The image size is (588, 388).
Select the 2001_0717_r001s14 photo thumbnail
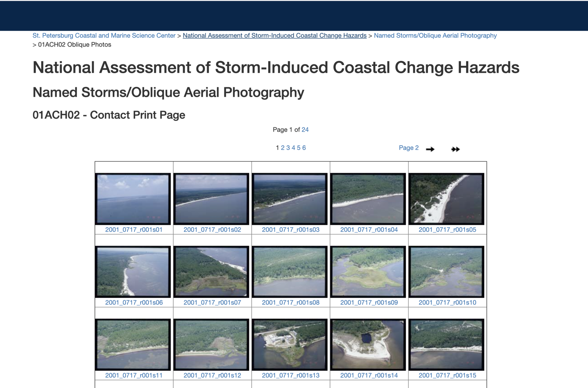368,345
